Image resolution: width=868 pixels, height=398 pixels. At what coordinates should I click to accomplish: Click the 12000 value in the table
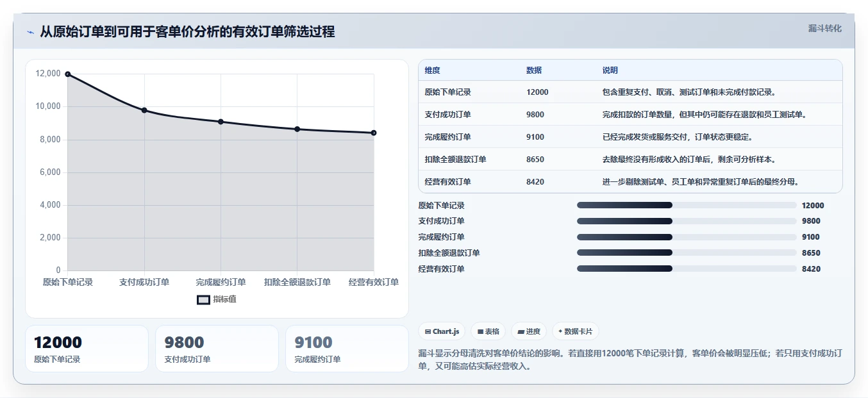537,92
